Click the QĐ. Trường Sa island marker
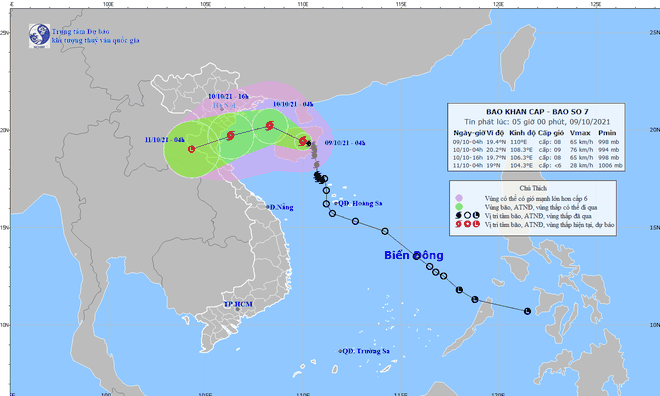The width and height of the screenshot is (660, 396). (340, 351)
